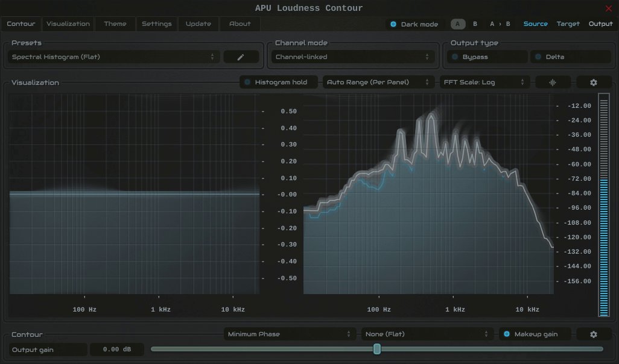Open the FFT Scale: Log dropdown
This screenshot has height=364, width=619.
click(484, 82)
